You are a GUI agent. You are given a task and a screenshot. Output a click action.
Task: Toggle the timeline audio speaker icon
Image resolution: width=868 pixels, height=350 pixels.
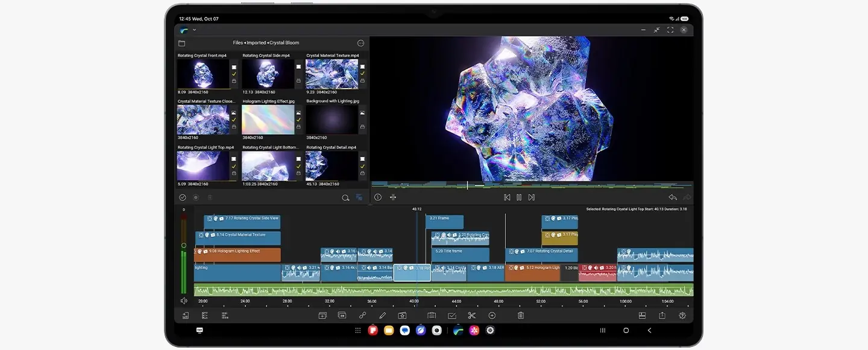[184, 301]
